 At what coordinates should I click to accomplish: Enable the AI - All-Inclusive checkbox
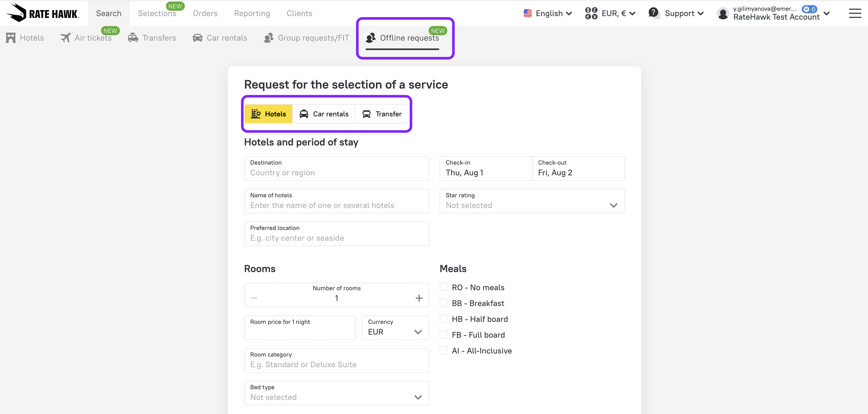pos(444,350)
